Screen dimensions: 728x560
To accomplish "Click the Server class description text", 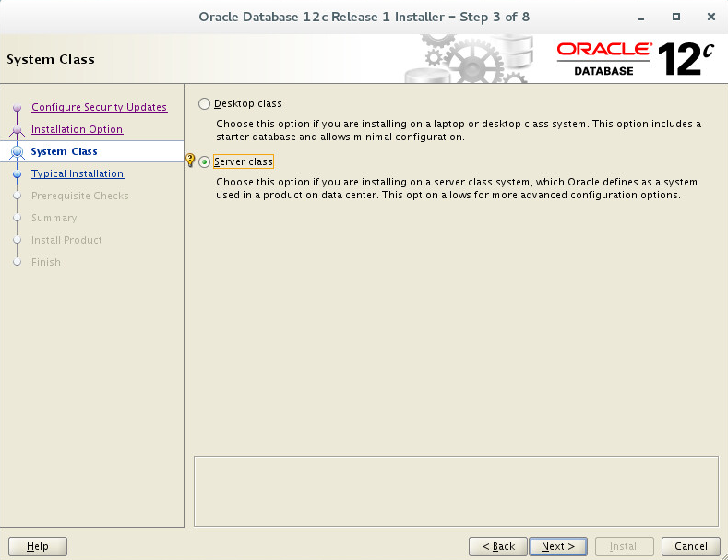I will [x=457, y=188].
